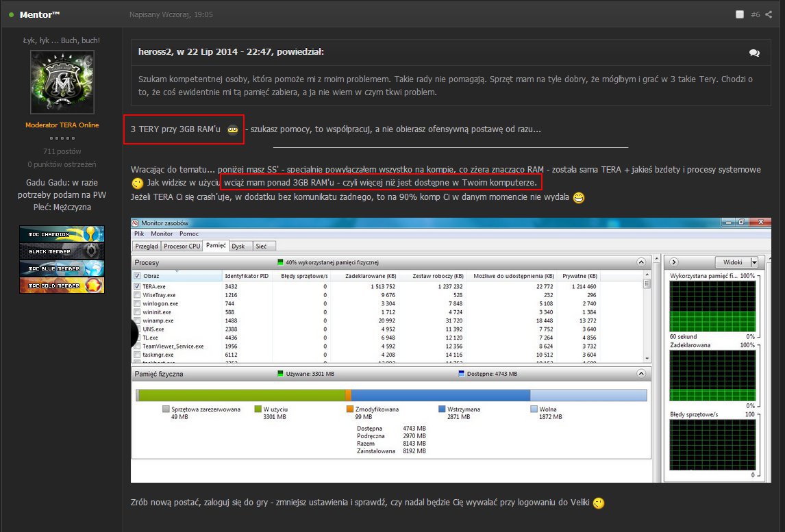Click '711 postów' under Mentor's profile

[62, 151]
